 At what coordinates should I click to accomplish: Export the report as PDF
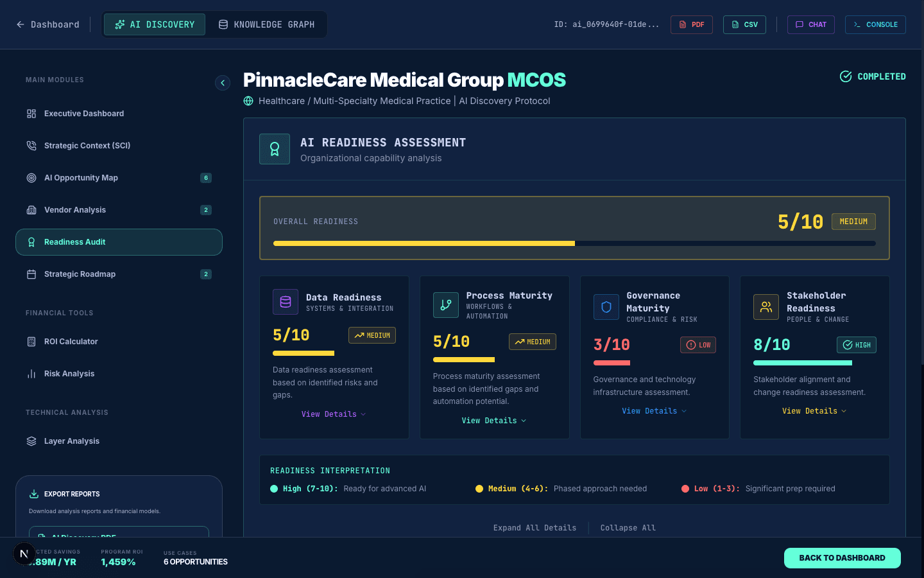(692, 24)
